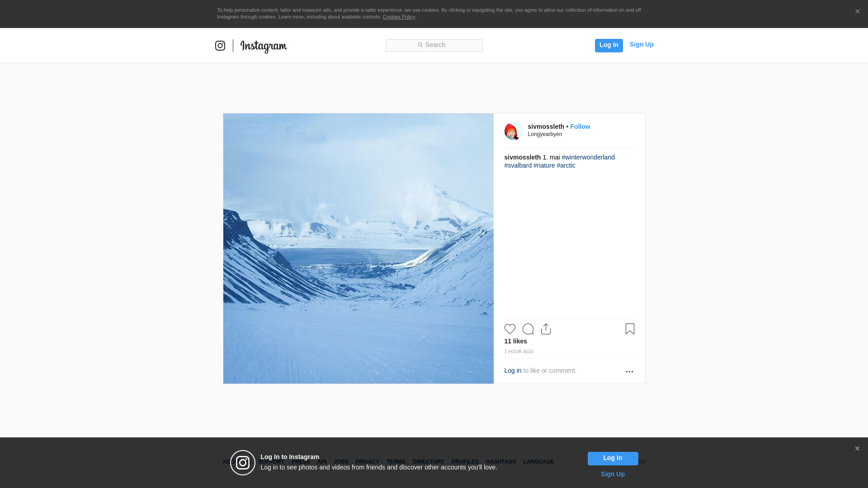Click the header Sign Up link
The width and height of the screenshot is (868, 488).
(641, 44)
